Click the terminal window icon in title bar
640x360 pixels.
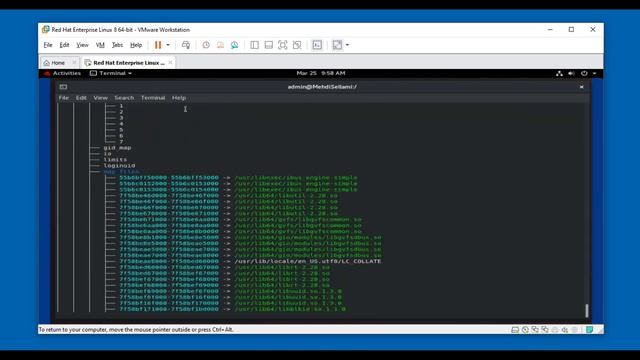(63, 87)
